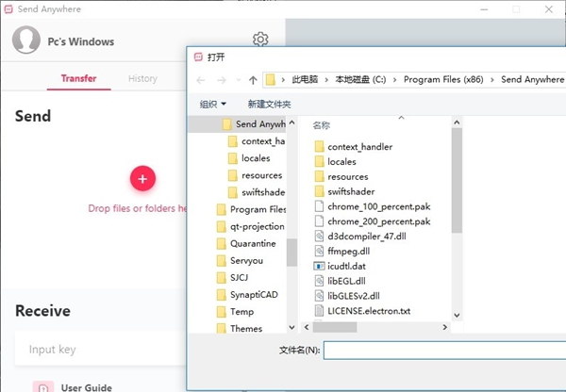Select locales folder in file list
Viewport: 566px width, 392px height.
pyautogui.click(x=335, y=161)
